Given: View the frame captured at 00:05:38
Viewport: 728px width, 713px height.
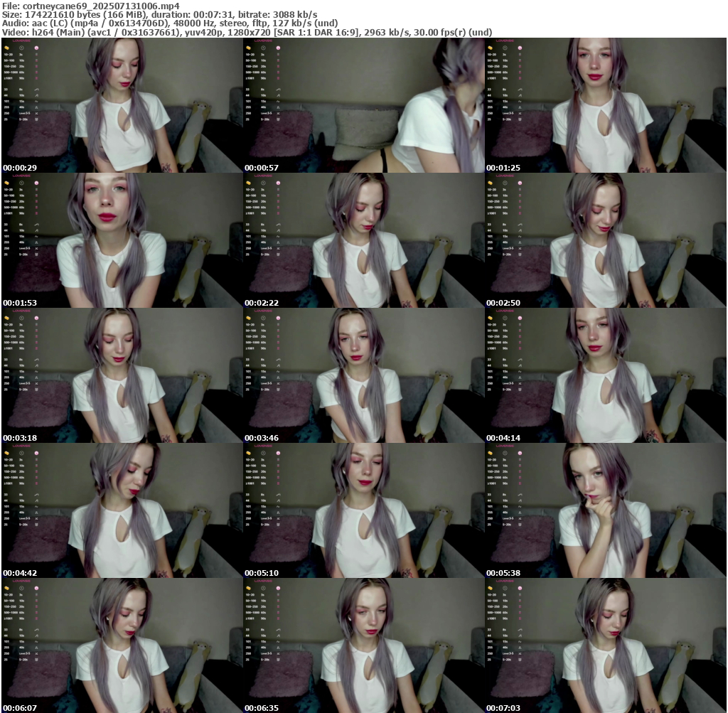Looking at the screenshot, I should 606,510.
